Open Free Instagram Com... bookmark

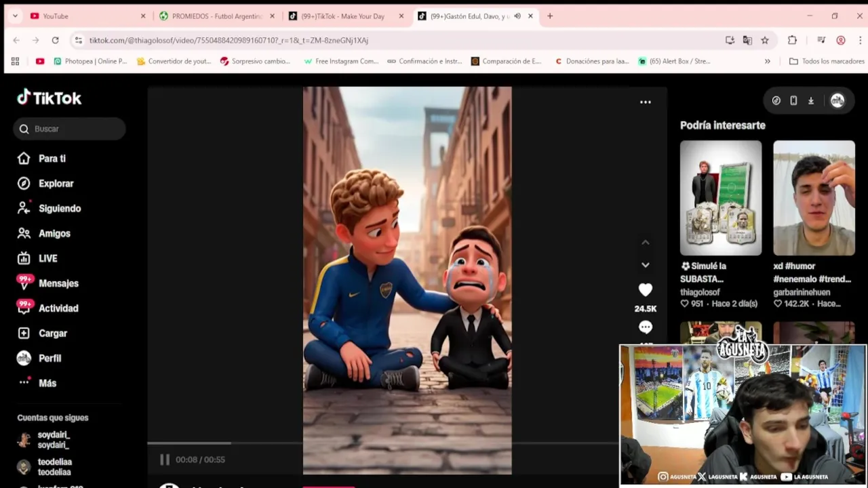tap(341, 61)
